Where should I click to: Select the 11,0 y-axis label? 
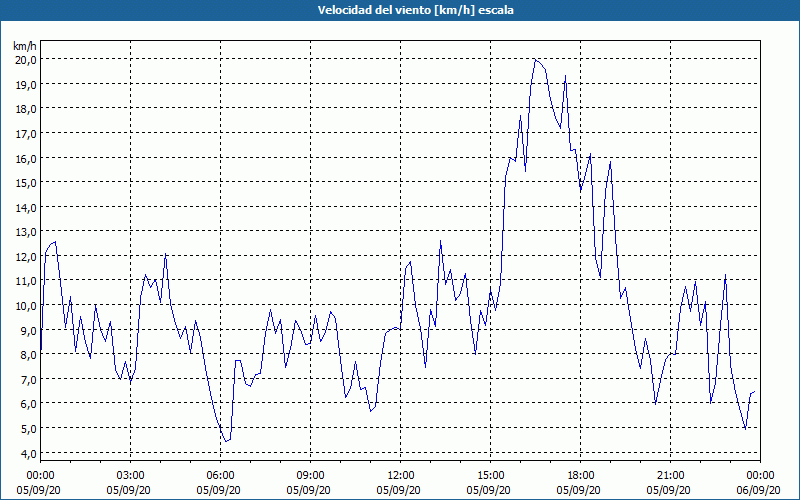tap(26, 281)
